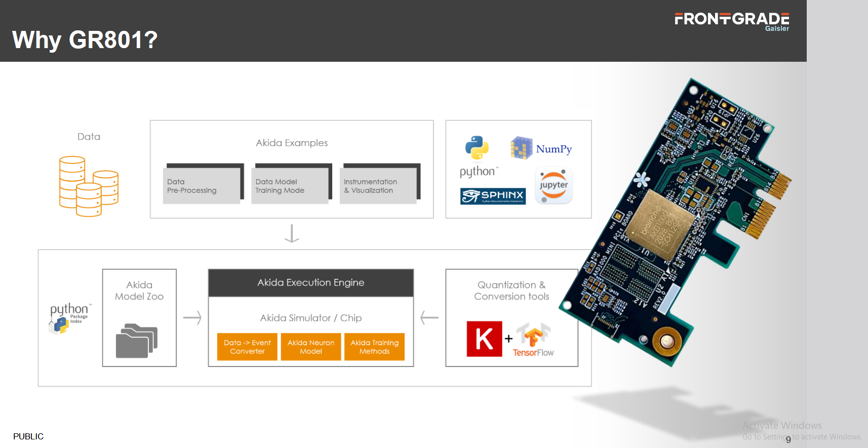
Task: Click the Jupyter logo icon
Action: point(554,186)
